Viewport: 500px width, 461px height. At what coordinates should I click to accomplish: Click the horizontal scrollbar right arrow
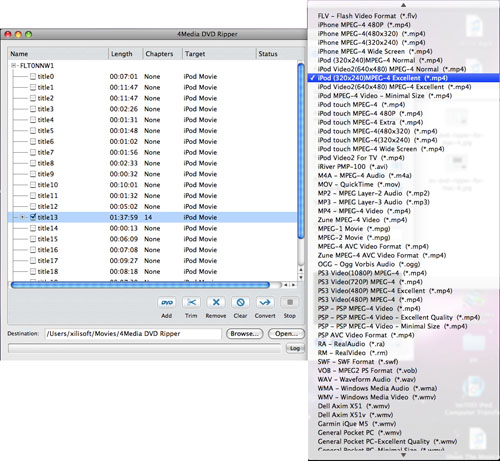tap(293, 285)
